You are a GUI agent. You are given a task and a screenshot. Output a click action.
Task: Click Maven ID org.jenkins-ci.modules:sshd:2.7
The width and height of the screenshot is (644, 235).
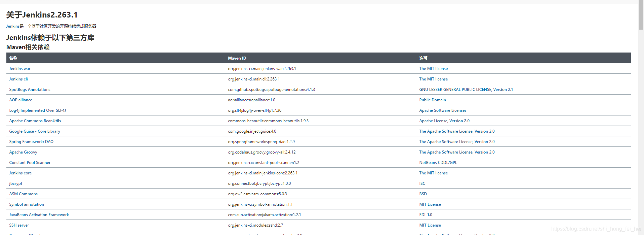[255, 225]
